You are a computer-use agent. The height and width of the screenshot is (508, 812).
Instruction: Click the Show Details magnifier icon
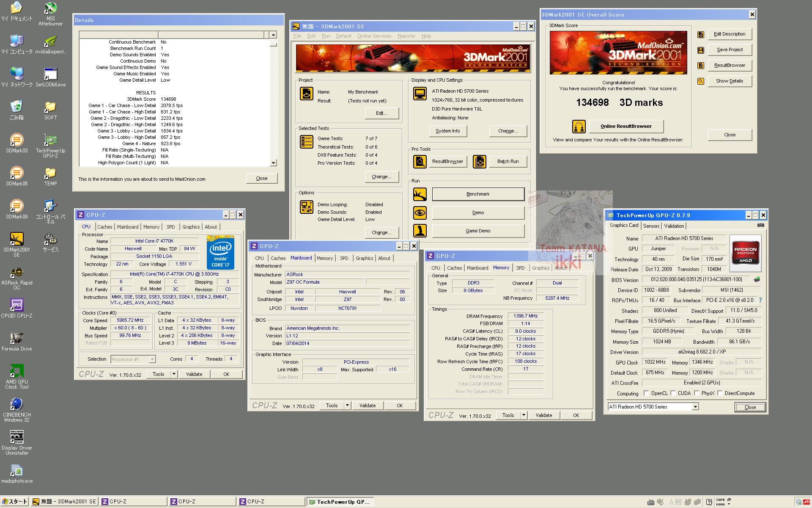701,81
